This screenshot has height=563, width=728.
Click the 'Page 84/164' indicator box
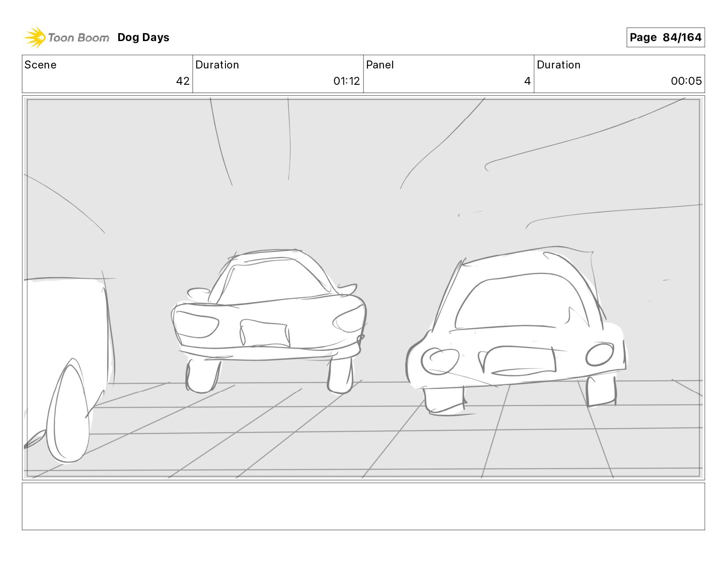click(x=665, y=38)
